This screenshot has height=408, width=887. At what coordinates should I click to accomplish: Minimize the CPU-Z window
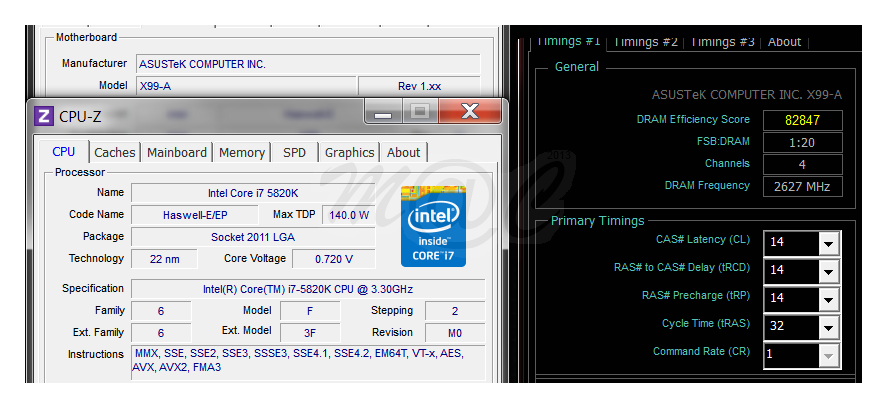click(x=384, y=113)
